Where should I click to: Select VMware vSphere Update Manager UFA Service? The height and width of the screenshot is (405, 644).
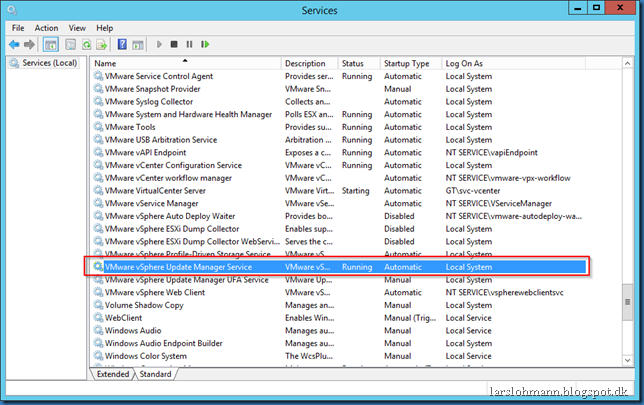coord(339,280)
